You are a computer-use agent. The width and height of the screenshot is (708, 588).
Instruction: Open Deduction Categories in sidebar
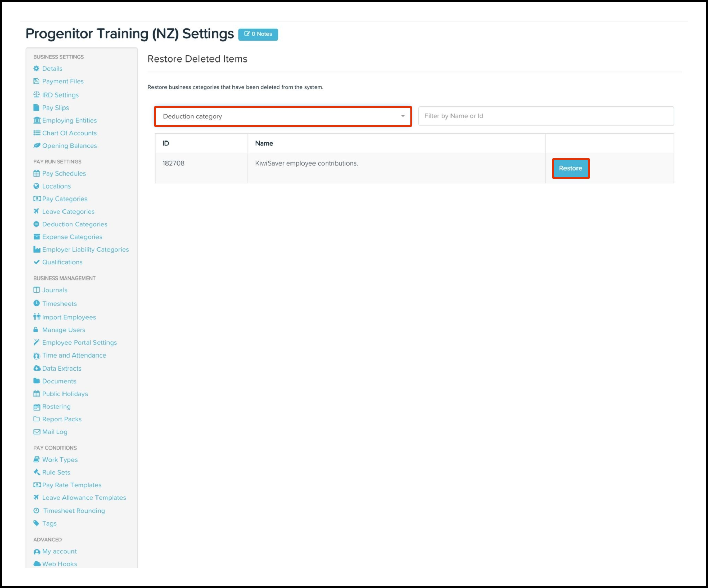(x=75, y=224)
